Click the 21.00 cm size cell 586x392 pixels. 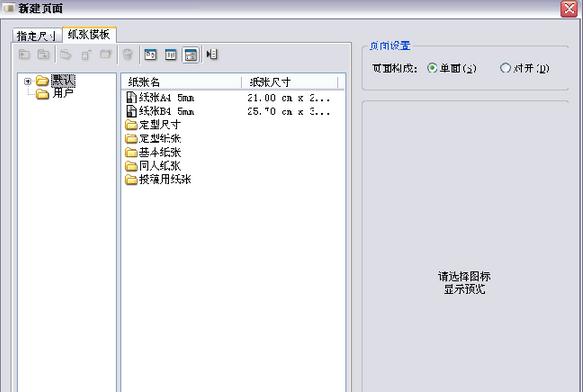pos(289,98)
